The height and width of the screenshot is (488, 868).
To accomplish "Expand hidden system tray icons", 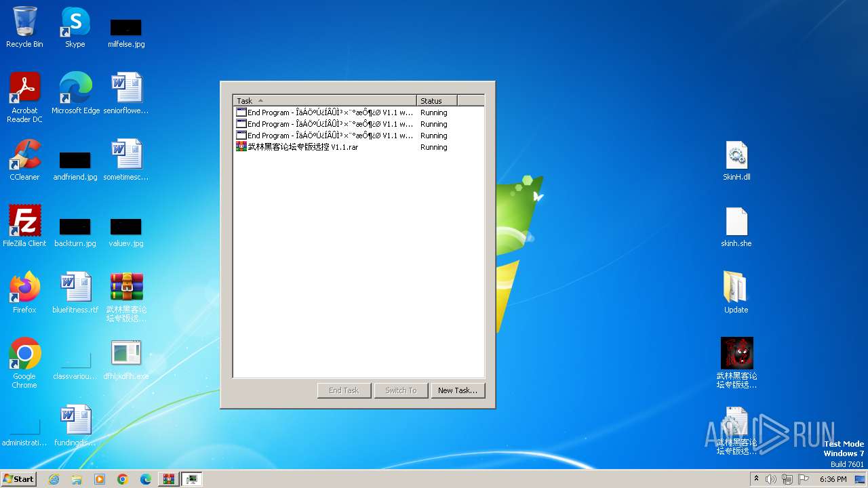I will click(757, 479).
